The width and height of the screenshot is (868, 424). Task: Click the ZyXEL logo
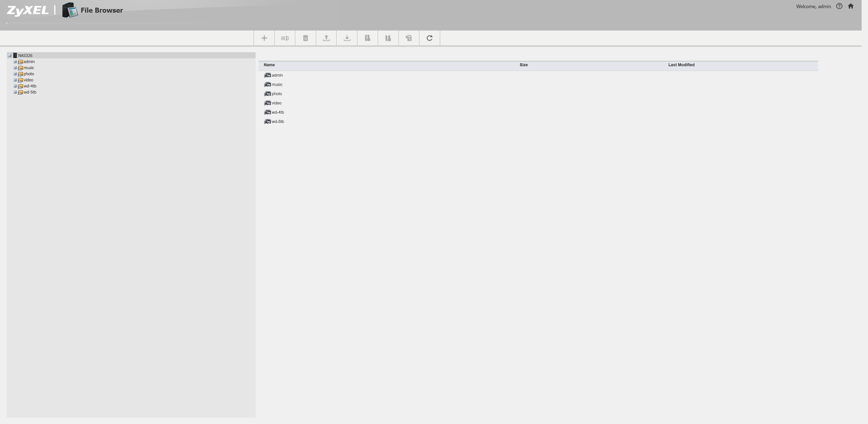[28, 10]
